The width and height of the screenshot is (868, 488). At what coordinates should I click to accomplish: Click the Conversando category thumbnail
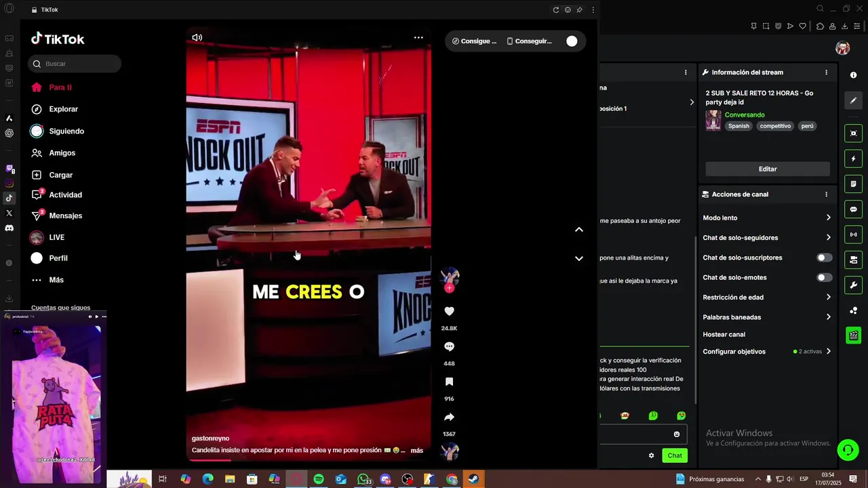(x=713, y=120)
